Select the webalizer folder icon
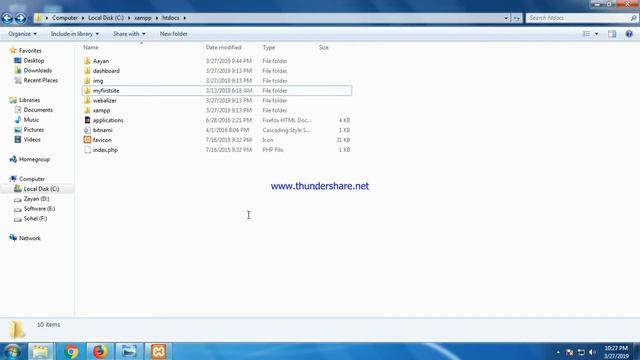 pyautogui.click(x=87, y=100)
